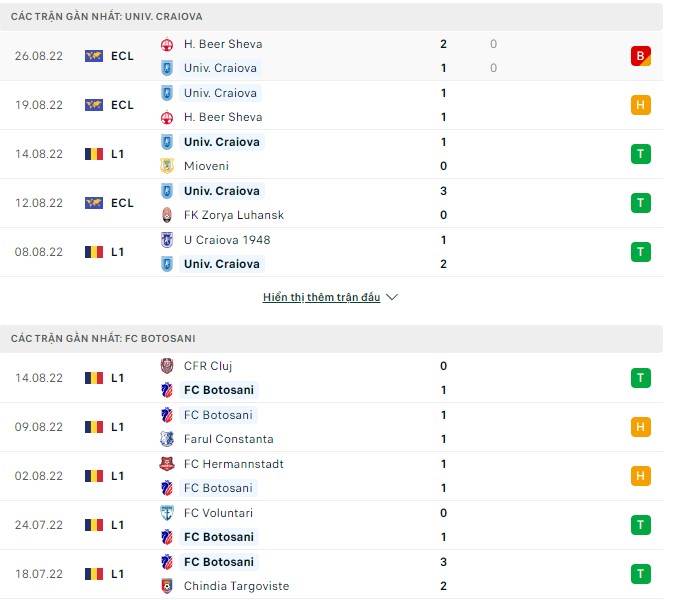
Task: Open the FK Zorya Luhansk team link
Action: 234,215
